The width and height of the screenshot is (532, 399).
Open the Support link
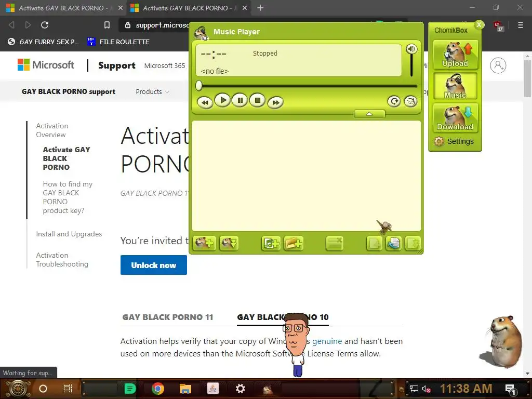pyautogui.click(x=117, y=65)
